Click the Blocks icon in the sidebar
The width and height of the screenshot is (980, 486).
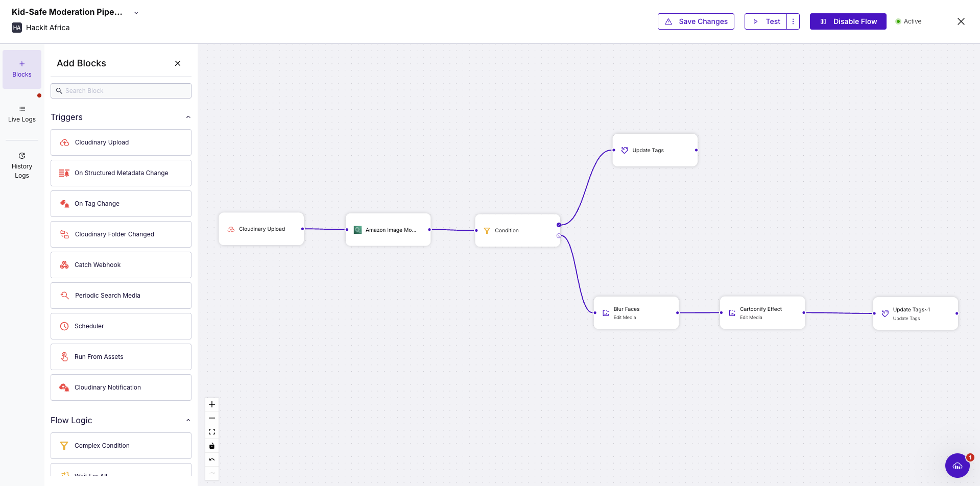(x=22, y=68)
